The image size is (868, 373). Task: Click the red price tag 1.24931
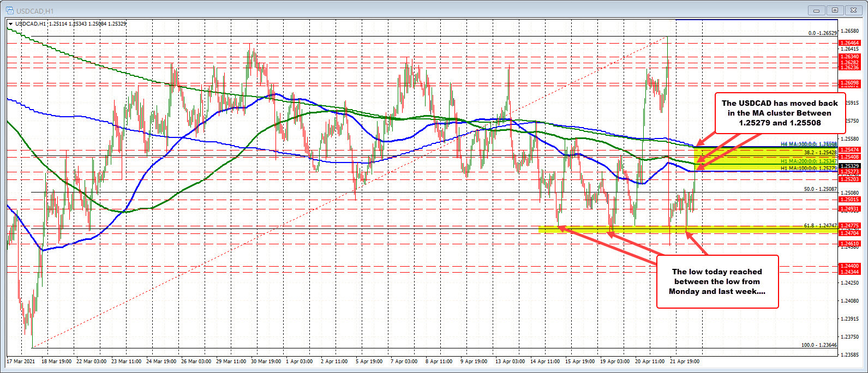pyautogui.click(x=850, y=209)
